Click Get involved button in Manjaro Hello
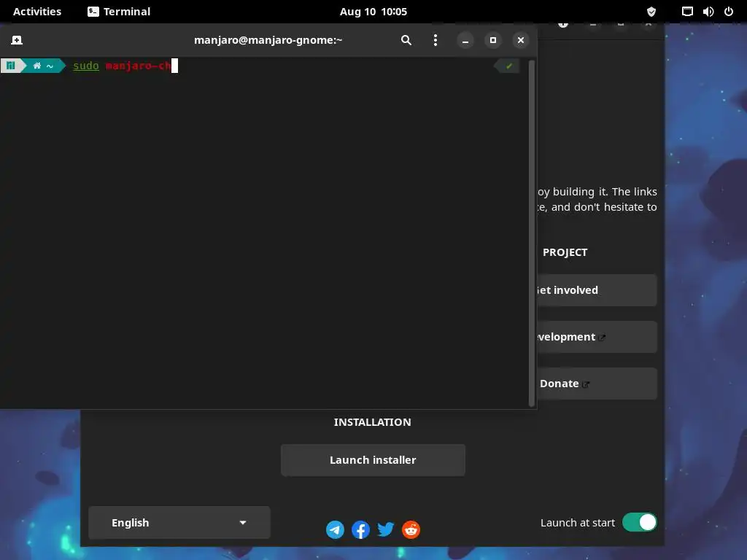Screen dimensions: 747x560 coord(597,290)
